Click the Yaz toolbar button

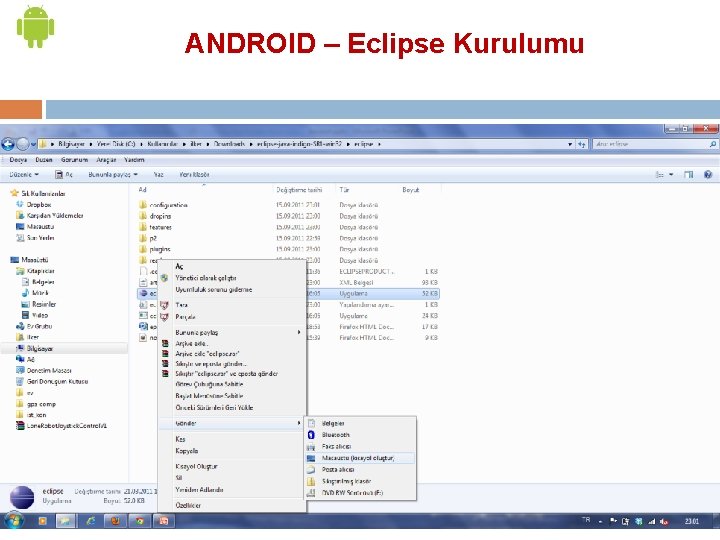tap(158, 174)
